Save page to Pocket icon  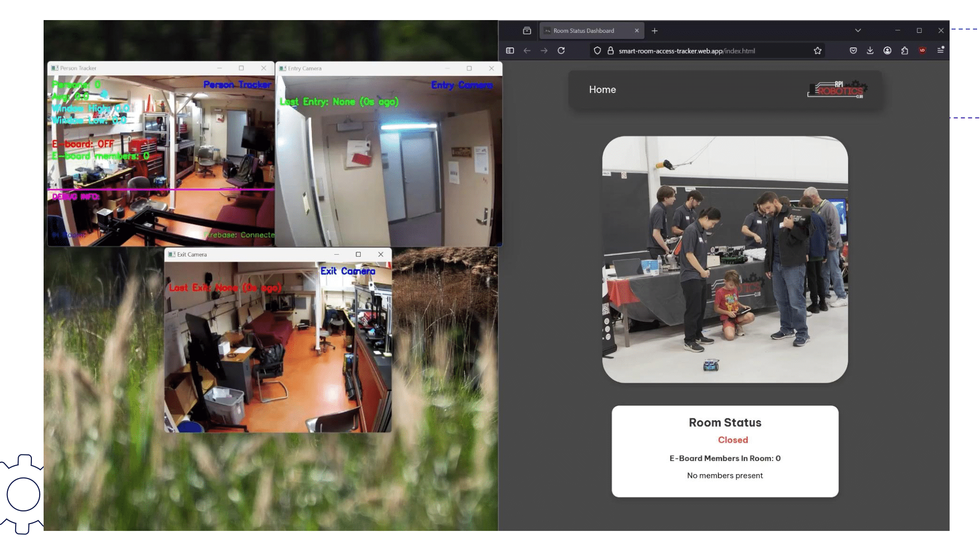click(853, 50)
